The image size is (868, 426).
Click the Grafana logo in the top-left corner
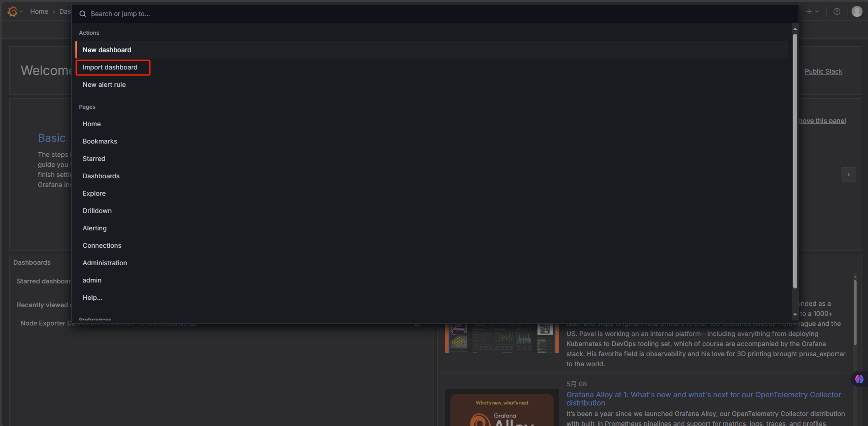click(13, 11)
